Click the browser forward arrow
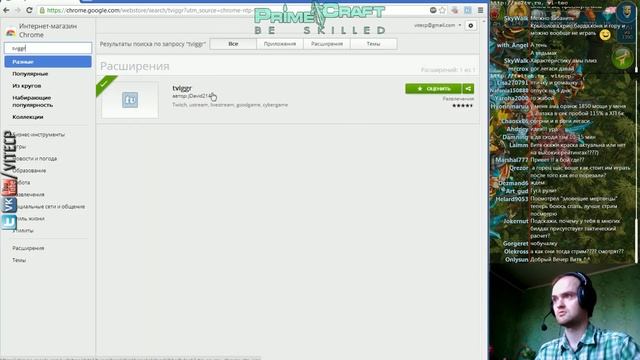 [18, 10]
